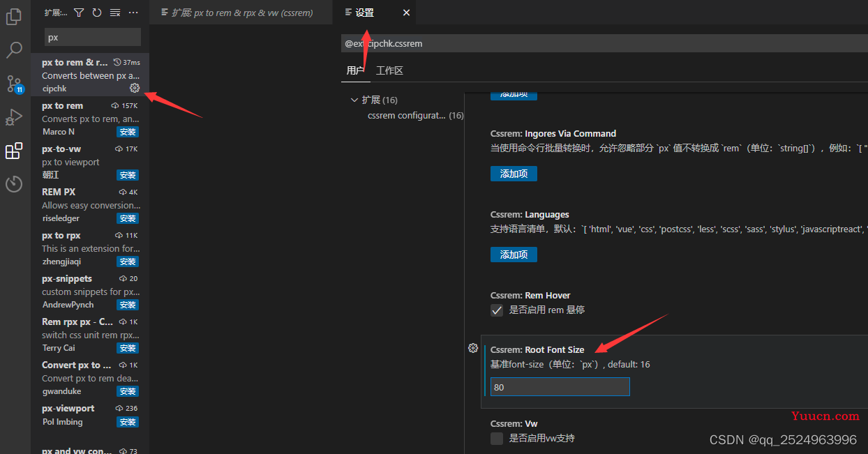Install px to rpx by zhengjiaqi
868x454 pixels.
[x=128, y=262]
